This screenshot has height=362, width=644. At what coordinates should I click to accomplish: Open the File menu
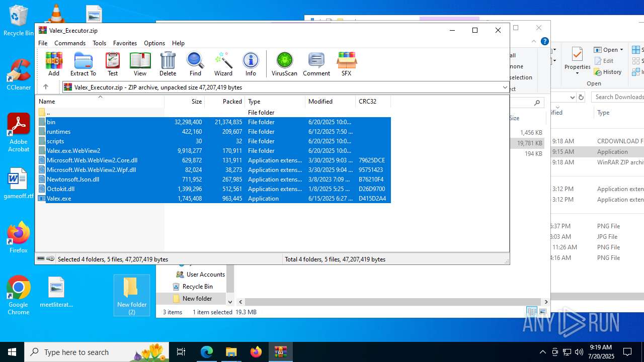point(43,43)
